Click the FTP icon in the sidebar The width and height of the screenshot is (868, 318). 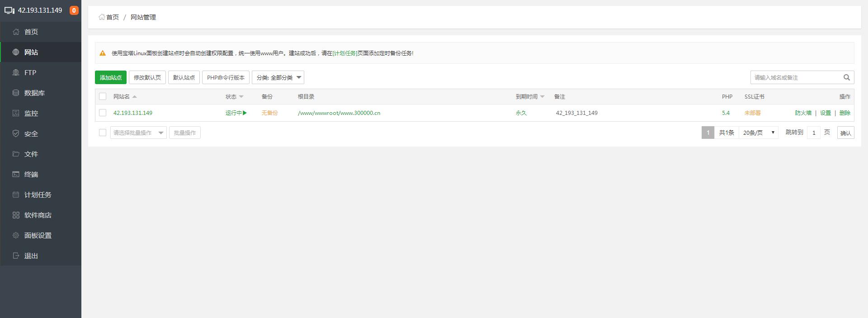click(16, 72)
